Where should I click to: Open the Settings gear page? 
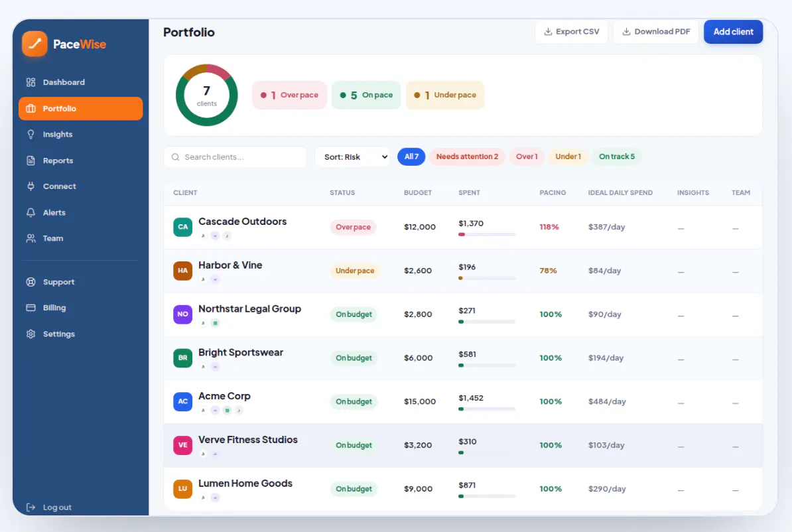80,334
